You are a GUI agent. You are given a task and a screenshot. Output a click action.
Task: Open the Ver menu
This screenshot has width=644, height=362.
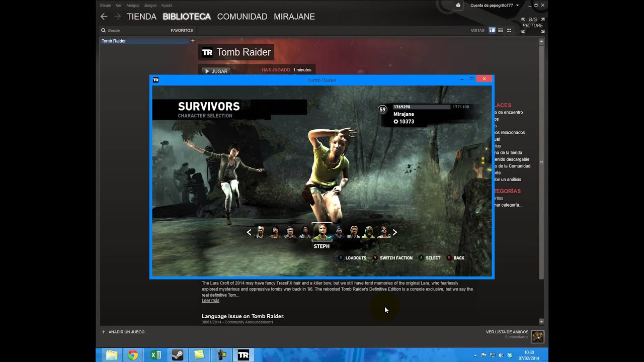click(119, 6)
